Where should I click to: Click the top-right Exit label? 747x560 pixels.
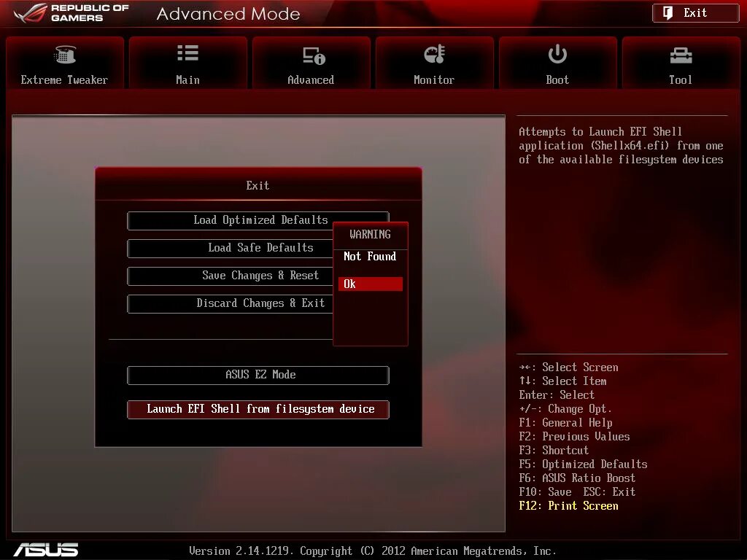pyautogui.click(x=695, y=13)
